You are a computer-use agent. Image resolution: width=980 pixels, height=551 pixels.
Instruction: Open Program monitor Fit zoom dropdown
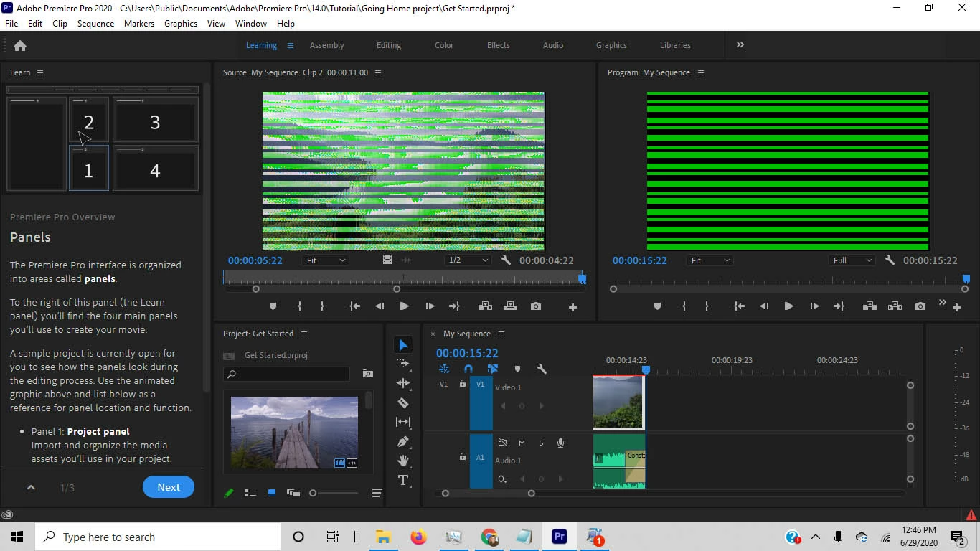coord(710,260)
